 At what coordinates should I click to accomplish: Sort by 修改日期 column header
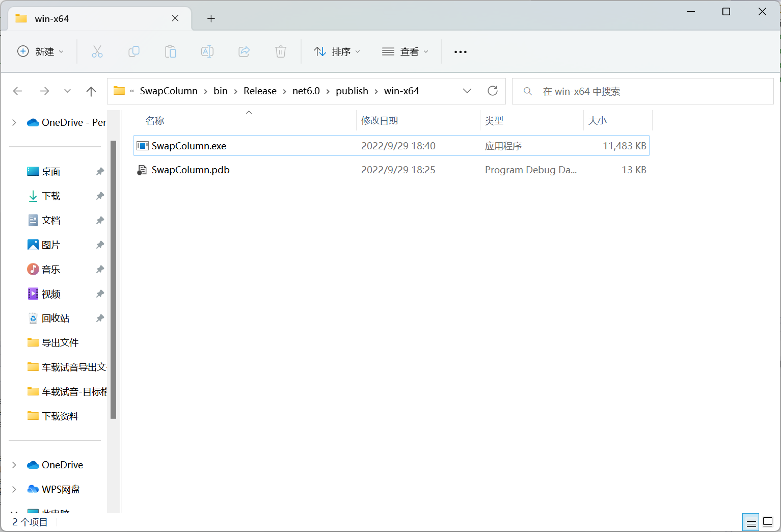coord(380,121)
